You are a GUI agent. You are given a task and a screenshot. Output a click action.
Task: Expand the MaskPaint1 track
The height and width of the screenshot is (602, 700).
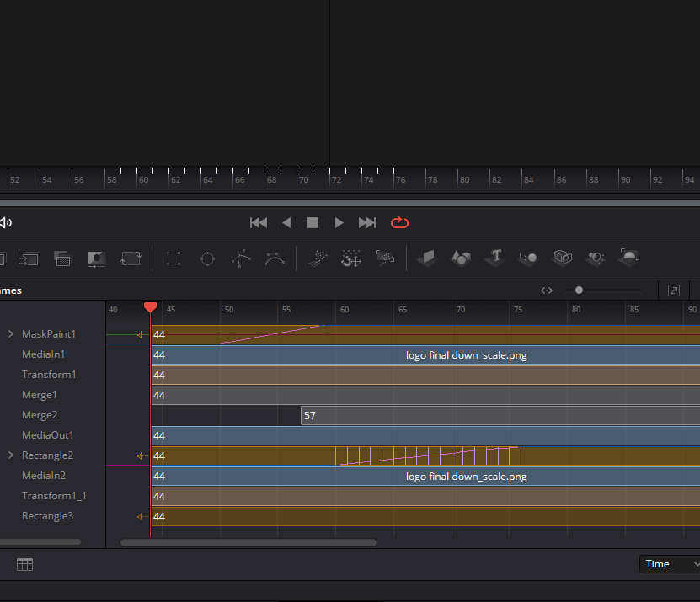pyautogui.click(x=11, y=334)
